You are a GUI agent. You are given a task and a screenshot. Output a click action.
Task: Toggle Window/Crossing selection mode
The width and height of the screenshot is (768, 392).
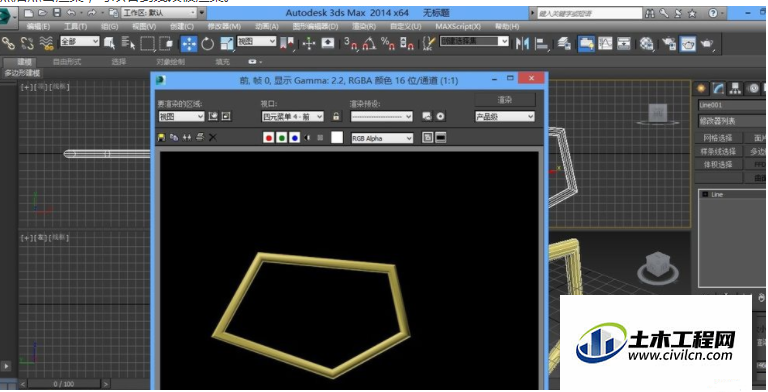pyautogui.click(x=166, y=43)
